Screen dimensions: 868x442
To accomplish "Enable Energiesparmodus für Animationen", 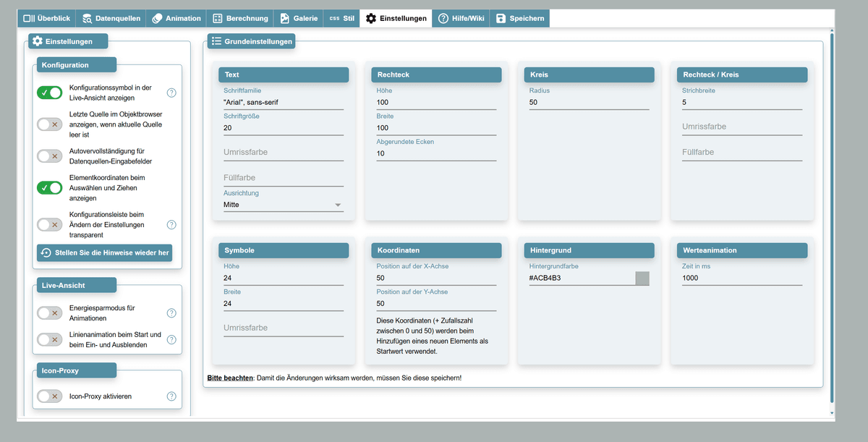I will click(50, 313).
